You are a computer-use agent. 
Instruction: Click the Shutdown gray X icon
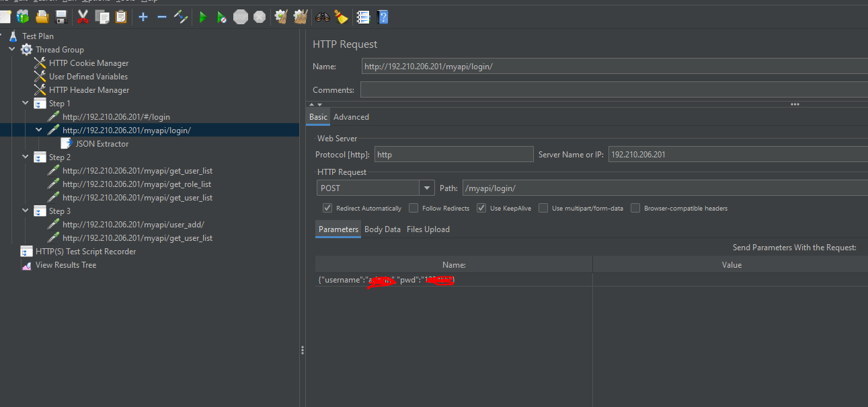click(260, 17)
